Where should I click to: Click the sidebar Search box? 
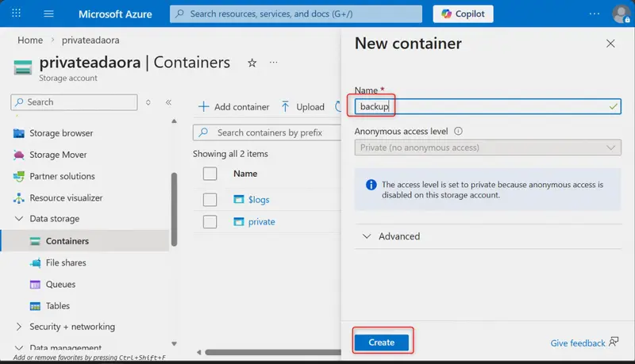tap(74, 102)
